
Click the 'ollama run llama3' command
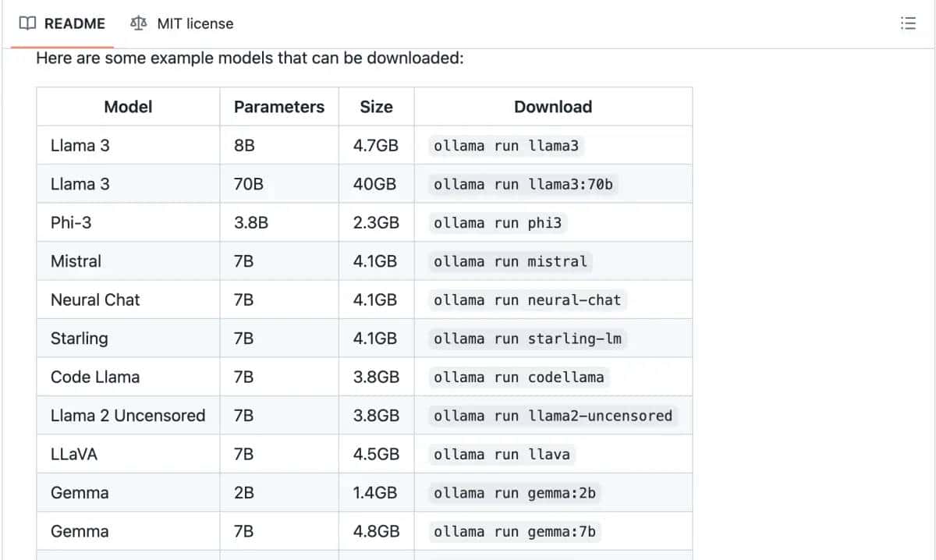tap(506, 146)
